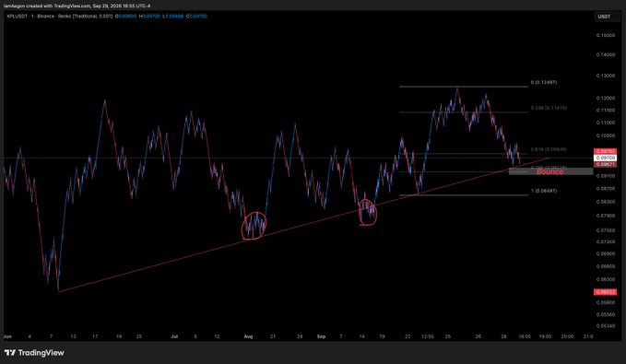Click the Fibonacci label '0.236 (0.11410)'
Image resolution: width=626 pixels, height=364 pixels.
(549, 108)
